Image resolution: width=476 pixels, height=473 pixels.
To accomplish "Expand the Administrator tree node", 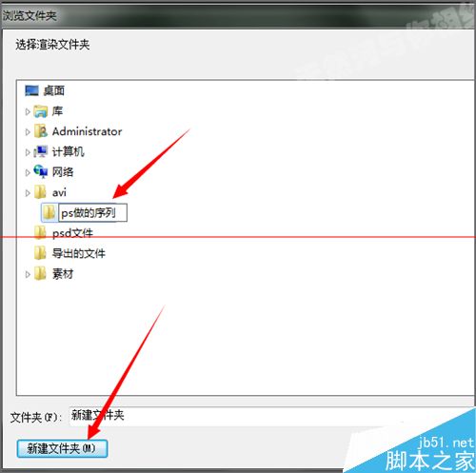I will pyautogui.click(x=28, y=132).
